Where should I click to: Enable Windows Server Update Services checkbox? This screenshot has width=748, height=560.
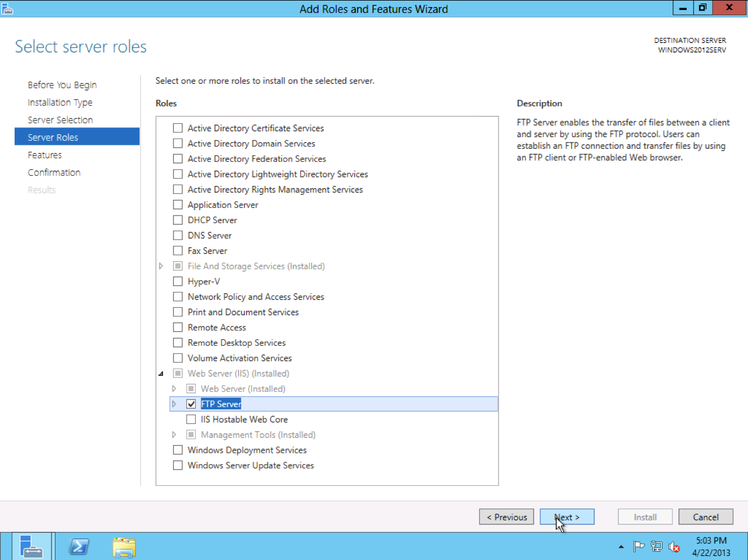178,465
